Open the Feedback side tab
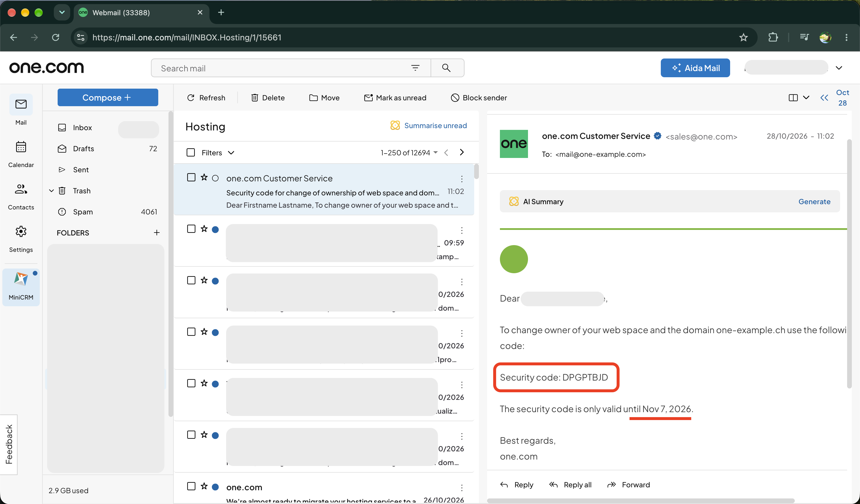The image size is (860, 504). coord(9,444)
